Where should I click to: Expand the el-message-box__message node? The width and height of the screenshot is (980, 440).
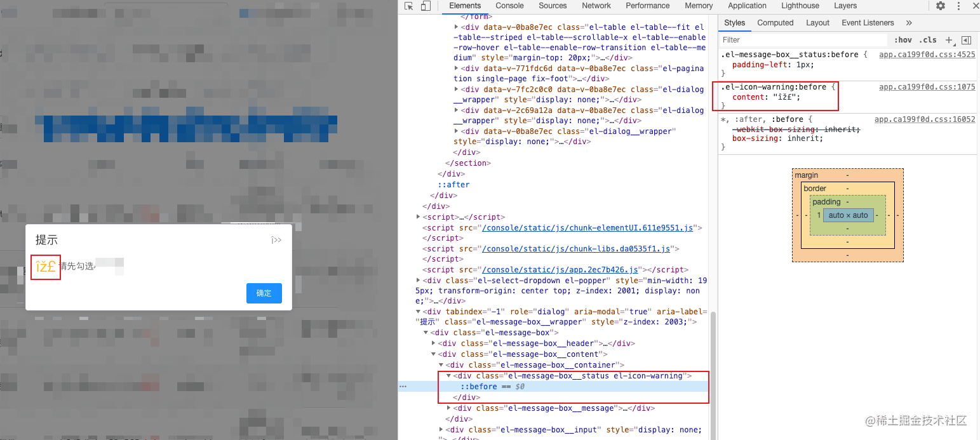[x=448, y=408]
